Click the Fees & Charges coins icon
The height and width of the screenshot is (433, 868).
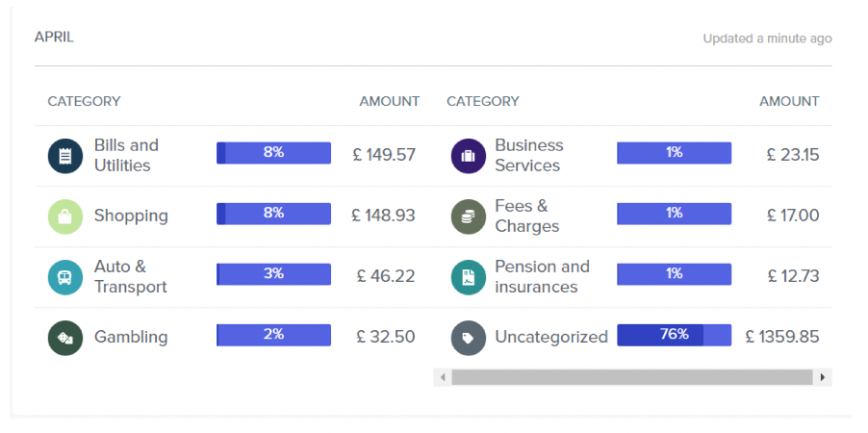coord(468,216)
